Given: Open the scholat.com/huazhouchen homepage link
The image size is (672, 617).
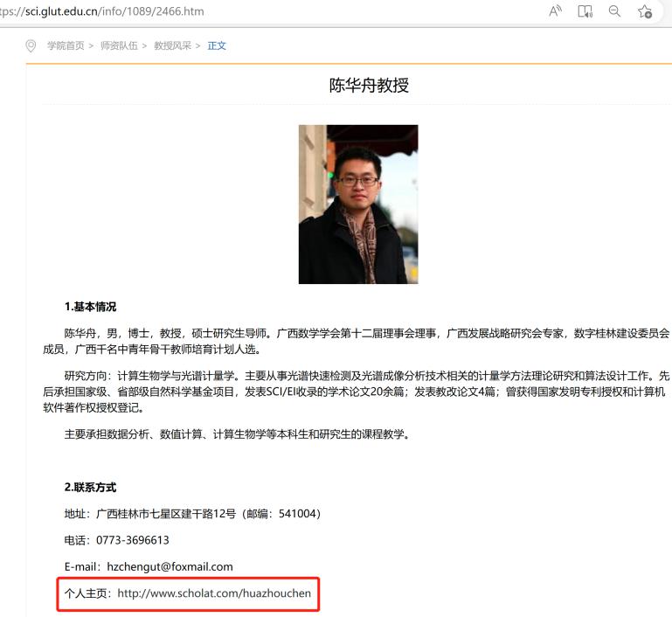Looking at the screenshot, I should click(x=214, y=593).
